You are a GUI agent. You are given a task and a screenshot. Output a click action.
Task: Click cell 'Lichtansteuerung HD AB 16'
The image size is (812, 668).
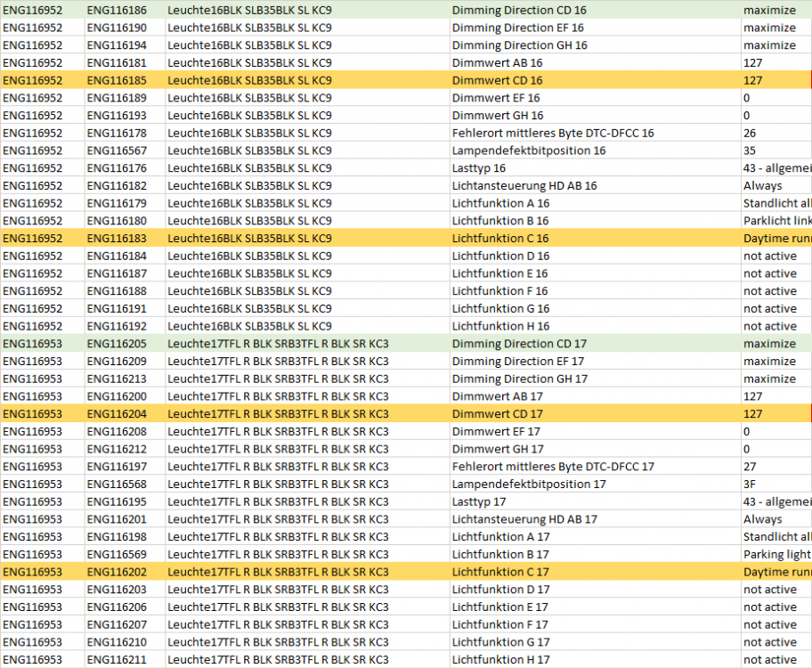coord(595,186)
